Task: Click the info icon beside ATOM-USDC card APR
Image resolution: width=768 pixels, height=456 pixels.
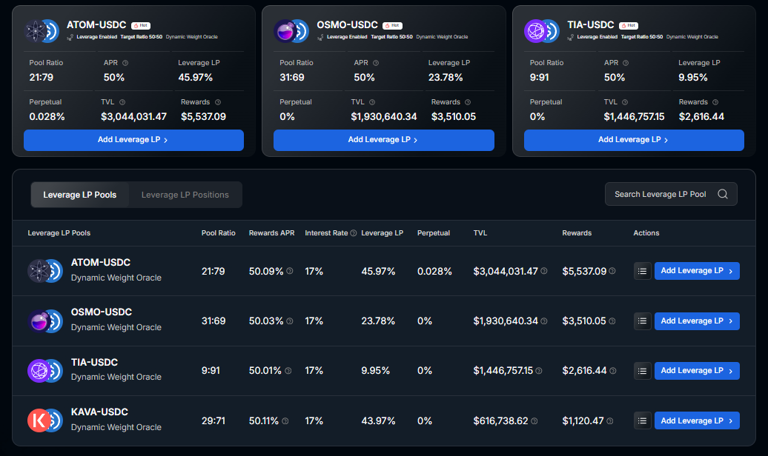Action: click(x=125, y=63)
